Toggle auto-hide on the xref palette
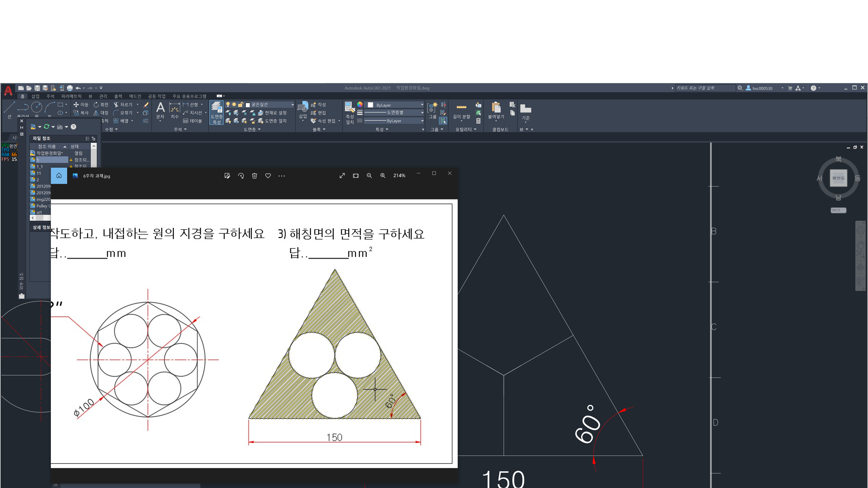 [21, 127]
